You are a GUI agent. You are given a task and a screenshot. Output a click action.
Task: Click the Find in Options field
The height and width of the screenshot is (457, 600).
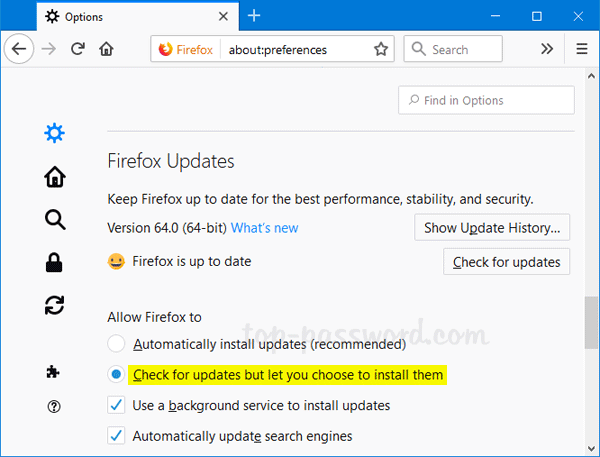point(486,100)
